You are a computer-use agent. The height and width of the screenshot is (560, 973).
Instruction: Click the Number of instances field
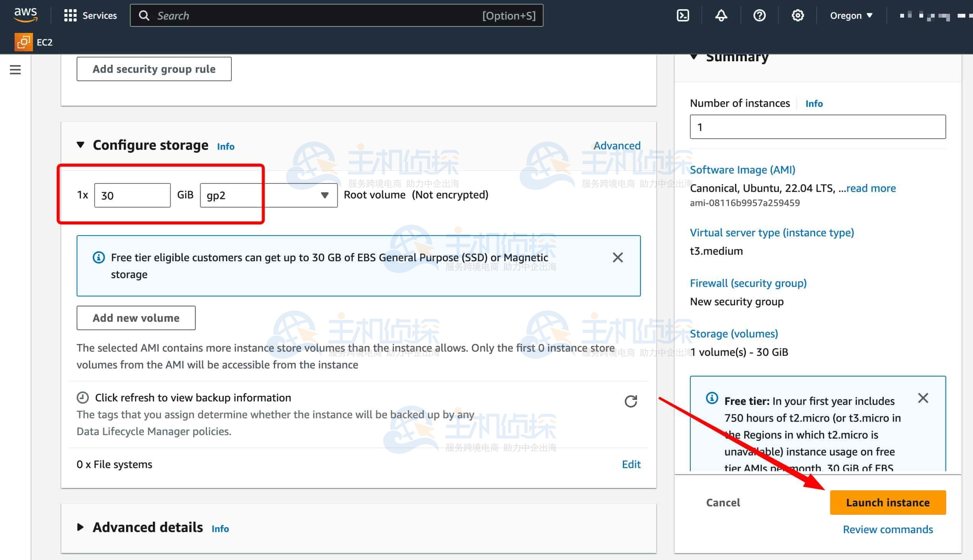817,127
